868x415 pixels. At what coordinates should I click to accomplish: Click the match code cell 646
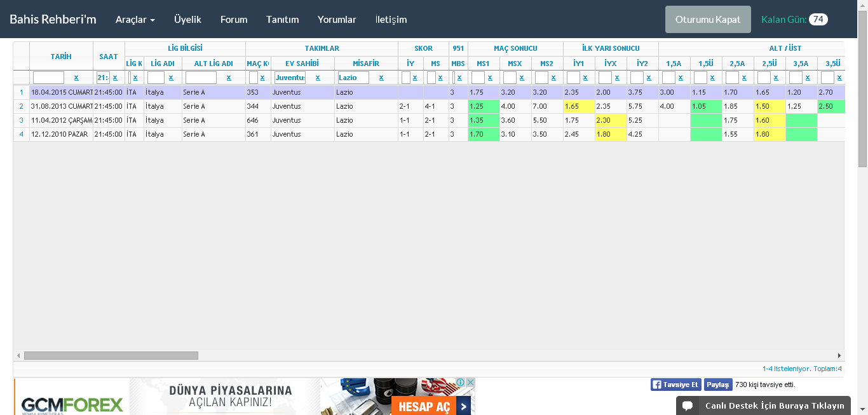(x=258, y=120)
